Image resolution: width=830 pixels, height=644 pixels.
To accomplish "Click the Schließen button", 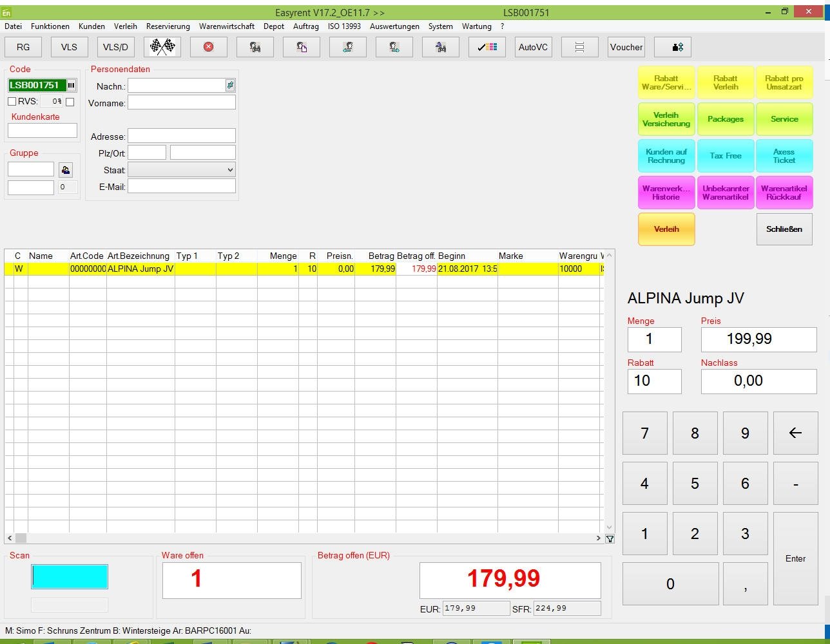I will (x=784, y=229).
